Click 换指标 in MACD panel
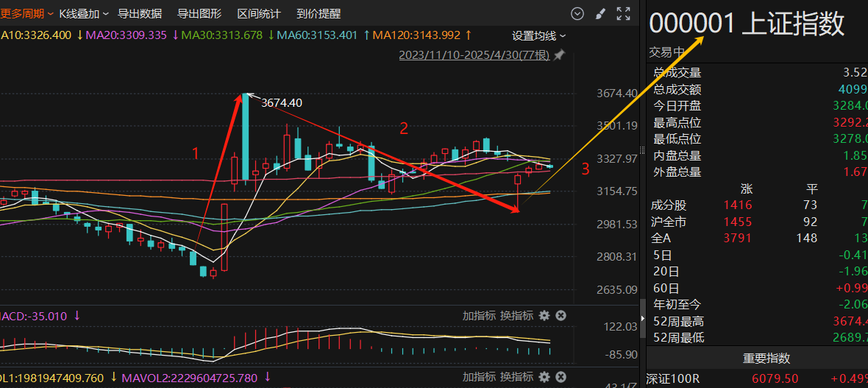This screenshot has width=868, height=388. pos(516,315)
